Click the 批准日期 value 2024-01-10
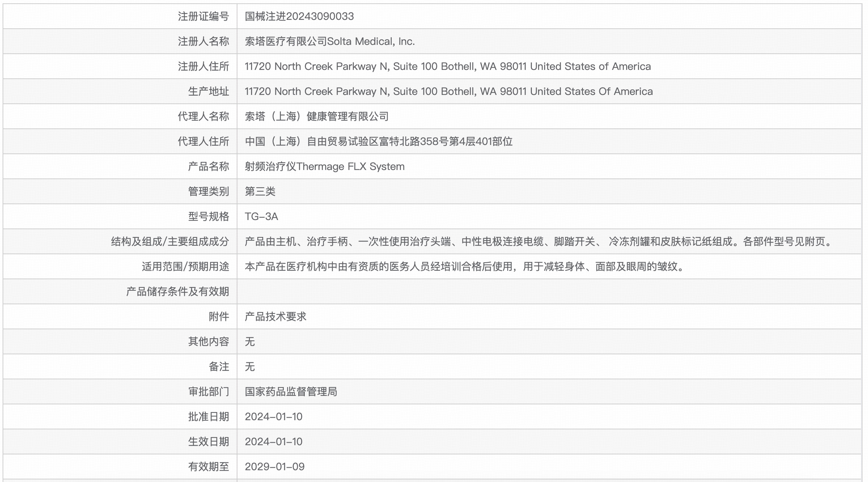Screen dimensions: 868x482 click(x=273, y=417)
